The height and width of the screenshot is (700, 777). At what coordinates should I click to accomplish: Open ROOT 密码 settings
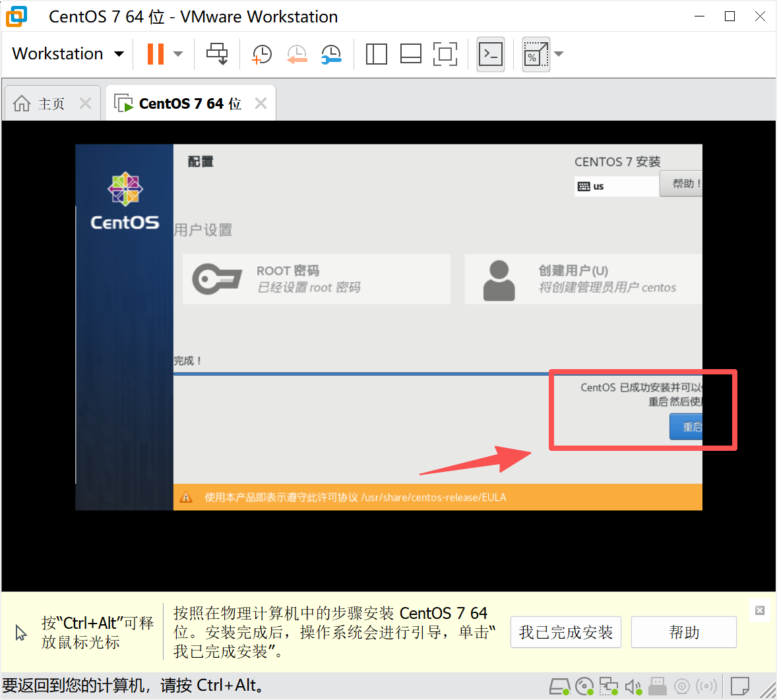coord(316,279)
